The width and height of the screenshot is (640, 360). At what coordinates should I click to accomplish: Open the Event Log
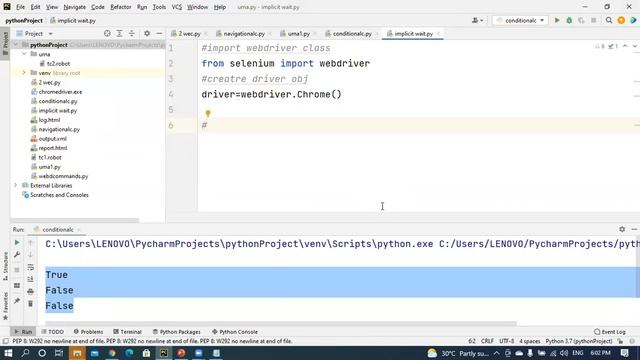(610, 332)
